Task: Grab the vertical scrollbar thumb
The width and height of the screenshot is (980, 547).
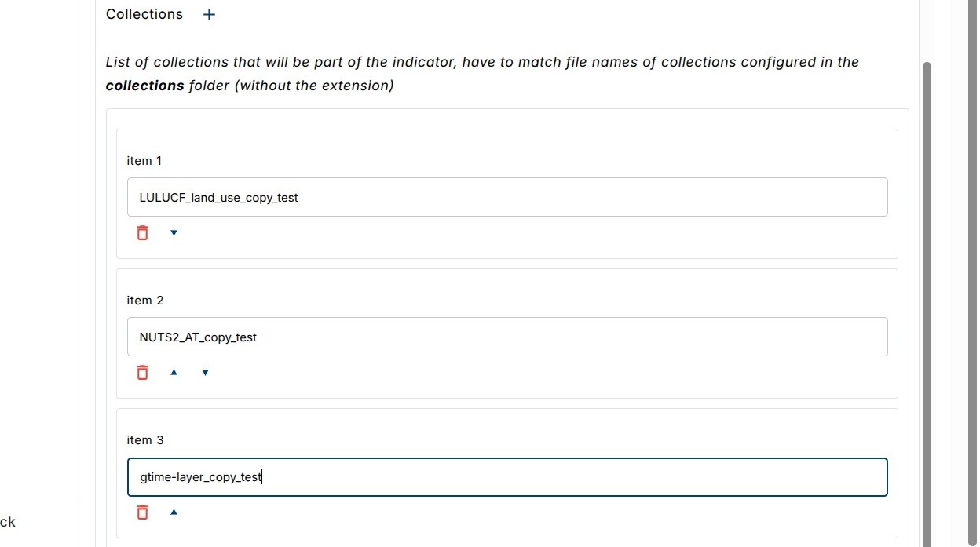Action: point(927,298)
